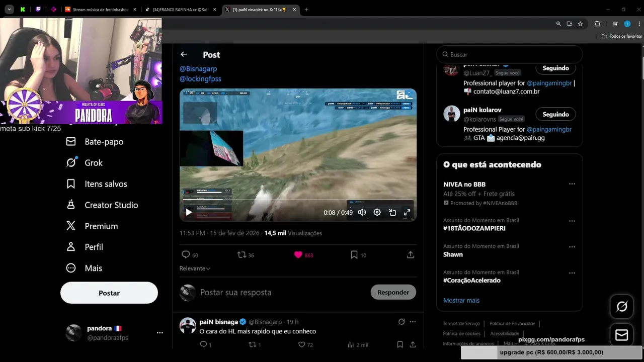
Task: Go back using the Post arrow
Action: pyautogui.click(x=184, y=54)
